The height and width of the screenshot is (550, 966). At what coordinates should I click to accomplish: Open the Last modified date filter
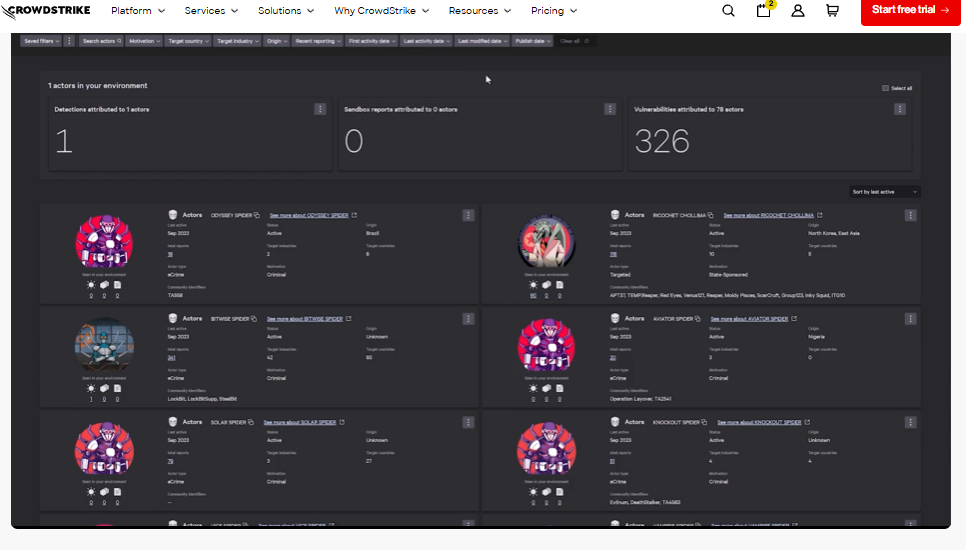point(482,41)
